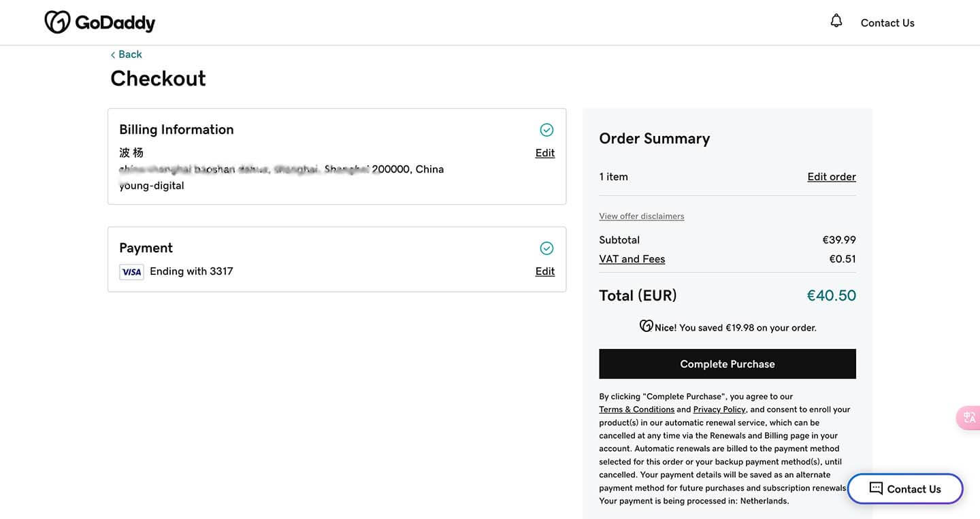Screen dimensions: 980x519
Task: Edit the Billing Information
Action: [545, 153]
